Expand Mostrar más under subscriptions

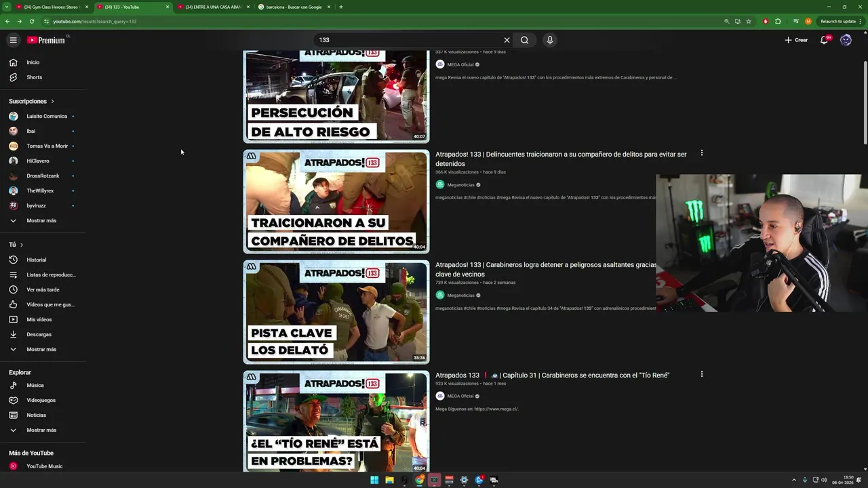pyautogui.click(x=42, y=221)
